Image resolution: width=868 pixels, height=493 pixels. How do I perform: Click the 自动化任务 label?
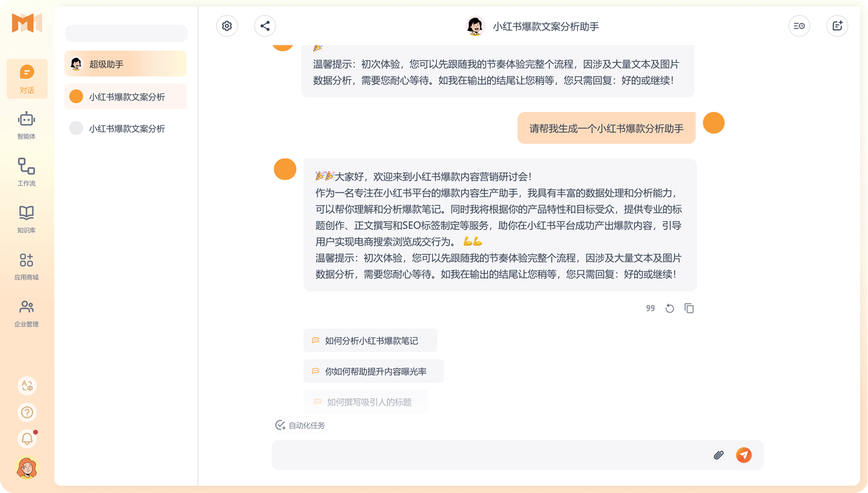[x=307, y=425]
